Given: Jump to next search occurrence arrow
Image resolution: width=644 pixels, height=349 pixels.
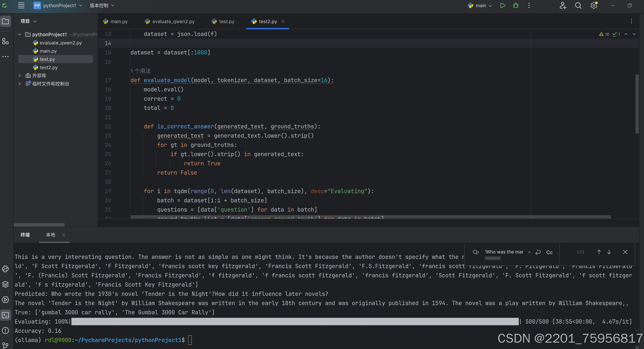Looking at the screenshot, I should click(609, 252).
